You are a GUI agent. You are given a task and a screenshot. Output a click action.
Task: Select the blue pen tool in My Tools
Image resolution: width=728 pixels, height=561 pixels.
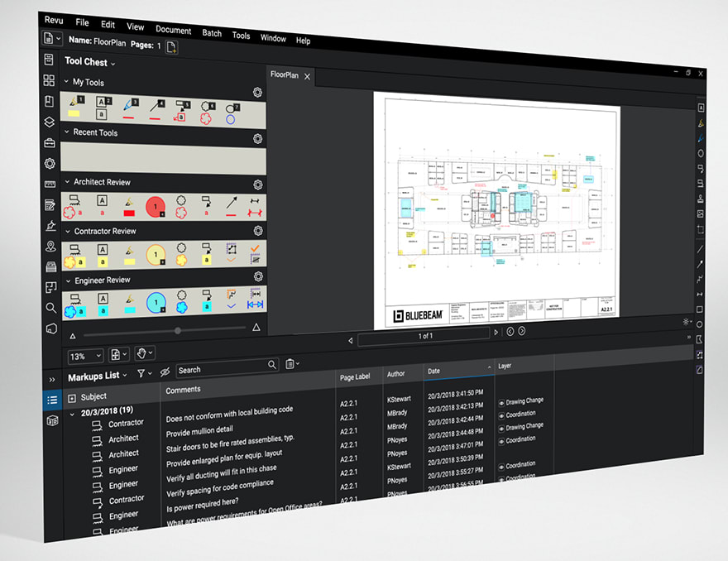[131, 108]
